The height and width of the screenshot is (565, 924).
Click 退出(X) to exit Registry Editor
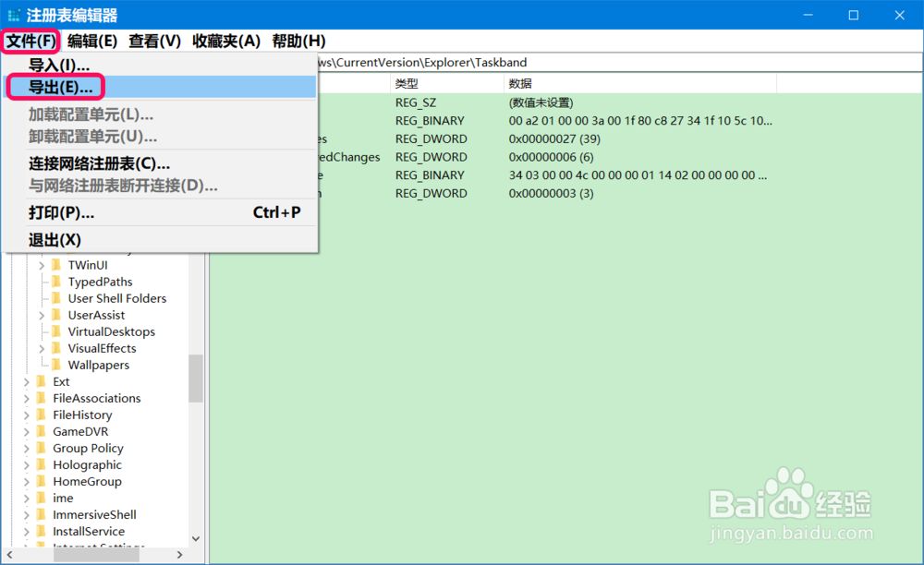55,239
